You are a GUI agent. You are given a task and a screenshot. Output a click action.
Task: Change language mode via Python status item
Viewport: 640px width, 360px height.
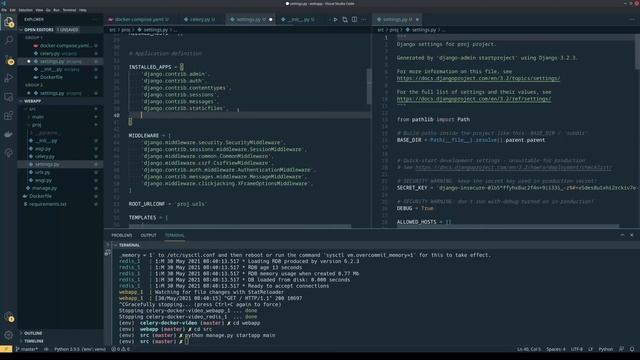point(606,349)
